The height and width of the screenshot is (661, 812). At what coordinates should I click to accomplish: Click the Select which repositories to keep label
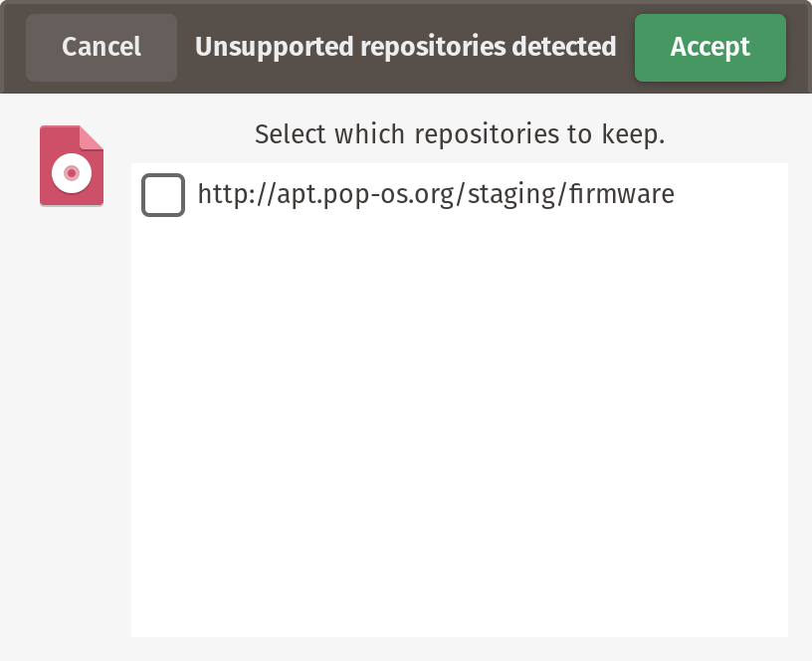click(461, 134)
